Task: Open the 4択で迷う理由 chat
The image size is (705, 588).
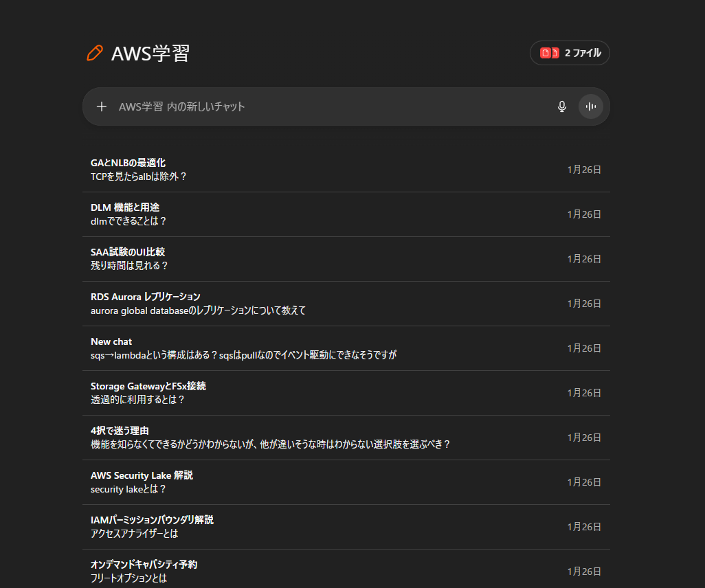Action: (x=346, y=438)
